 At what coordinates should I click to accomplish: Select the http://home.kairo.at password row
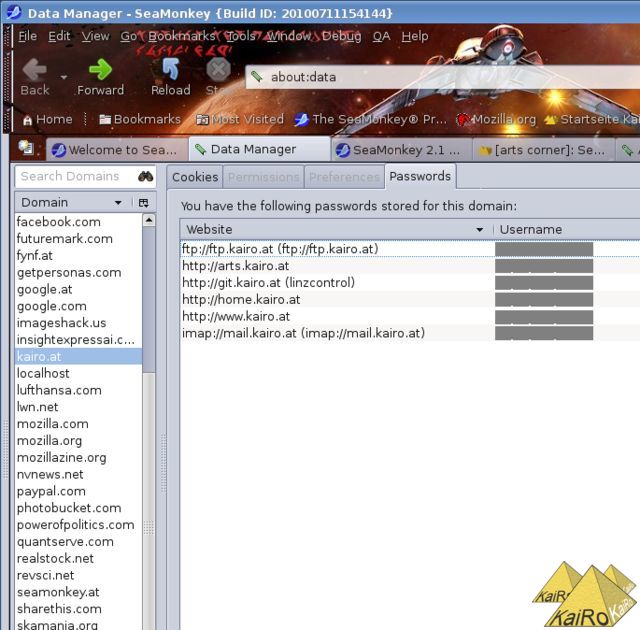click(410, 299)
